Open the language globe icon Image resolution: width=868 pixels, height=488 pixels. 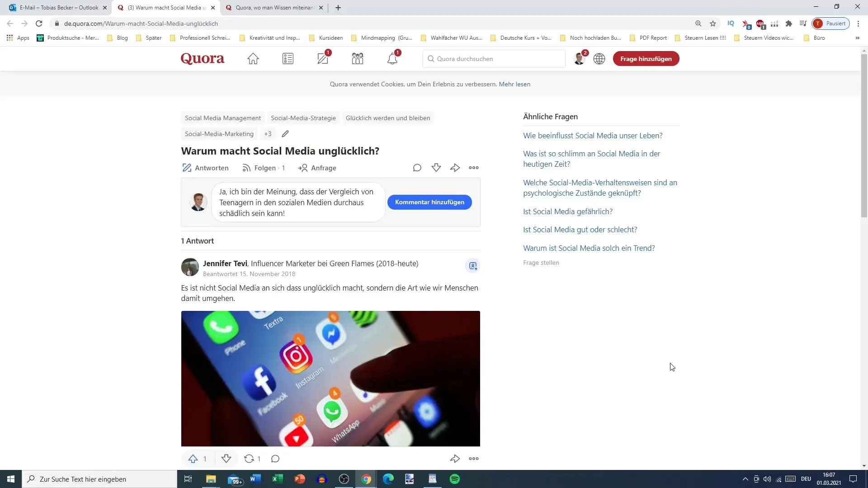599,59
